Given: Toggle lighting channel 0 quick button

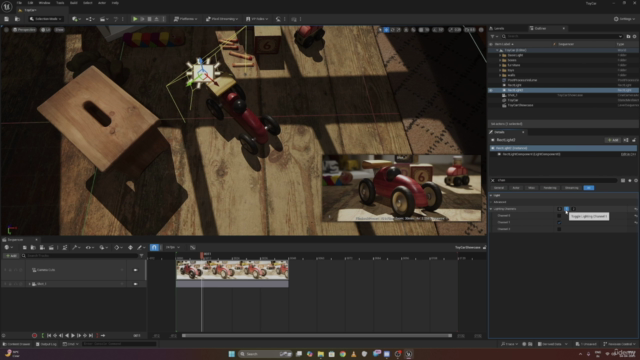Looking at the screenshot, I should tap(559, 209).
